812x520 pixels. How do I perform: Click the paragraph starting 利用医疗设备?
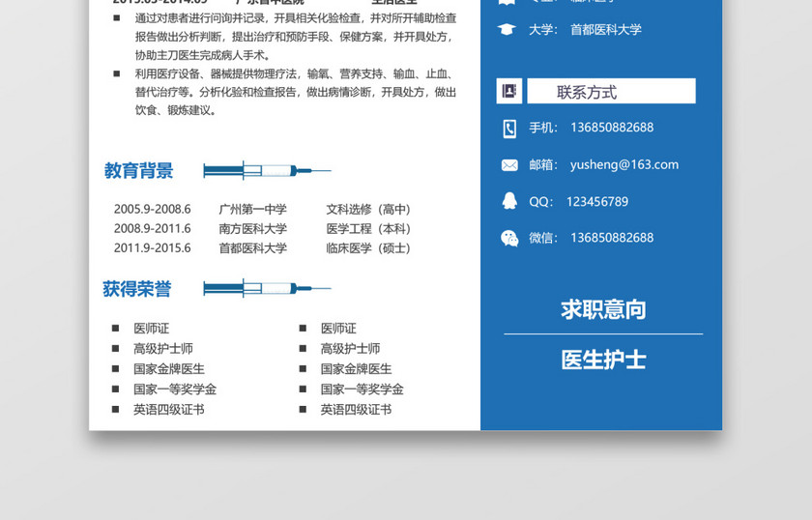296,92
